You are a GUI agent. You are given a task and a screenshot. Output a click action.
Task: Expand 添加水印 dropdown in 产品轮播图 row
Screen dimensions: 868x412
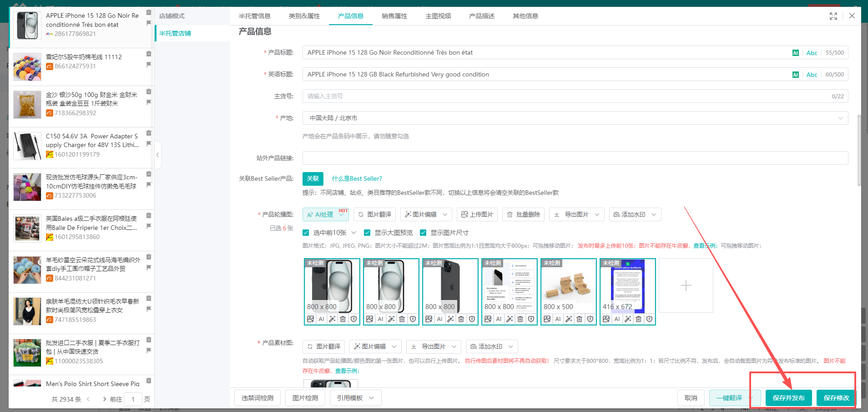coord(654,214)
